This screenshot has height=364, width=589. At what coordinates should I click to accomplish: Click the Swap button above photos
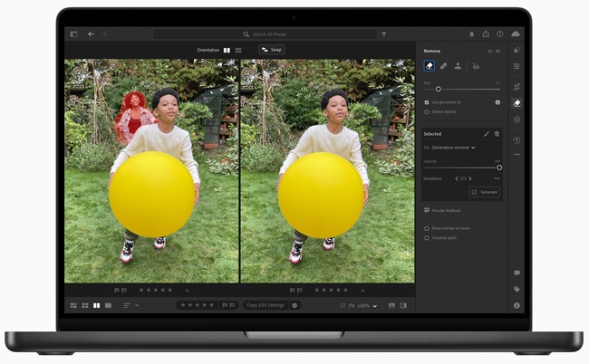(x=270, y=50)
